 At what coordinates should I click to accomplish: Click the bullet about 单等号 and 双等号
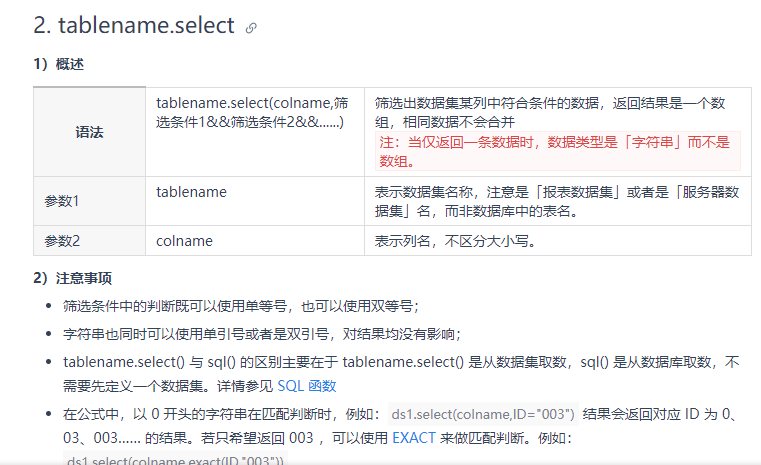point(240,306)
